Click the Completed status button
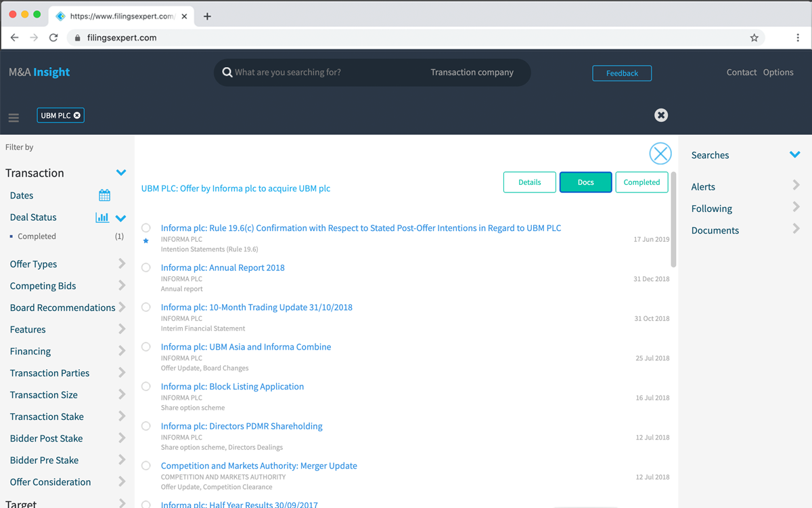This screenshot has height=508, width=812. (641, 182)
